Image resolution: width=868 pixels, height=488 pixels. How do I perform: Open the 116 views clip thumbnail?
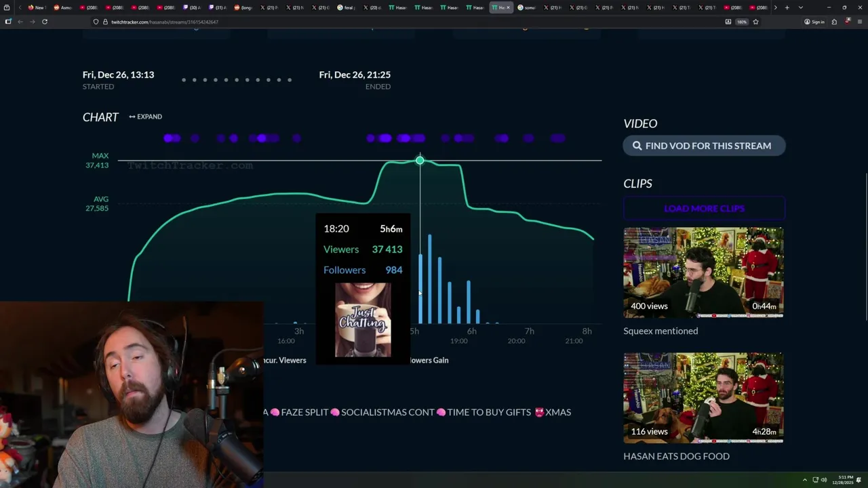tap(703, 398)
